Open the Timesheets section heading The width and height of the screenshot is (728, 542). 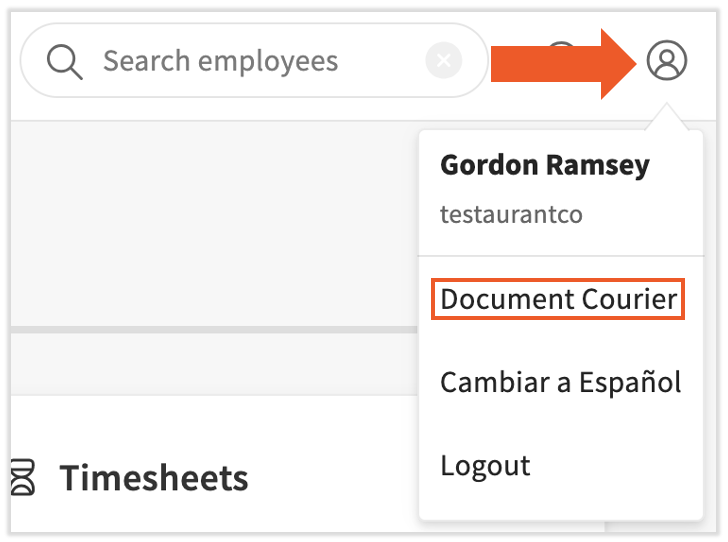click(153, 478)
